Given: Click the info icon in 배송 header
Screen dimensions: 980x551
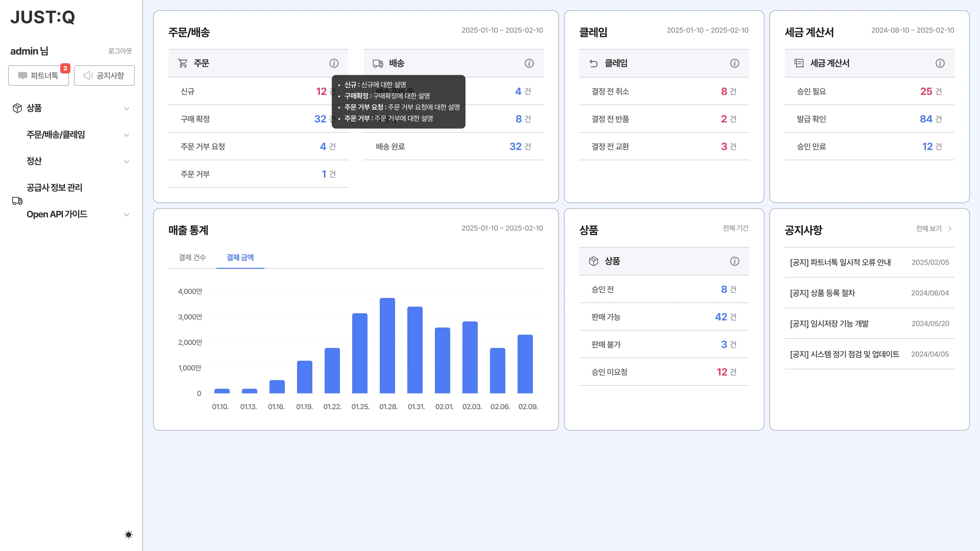Looking at the screenshot, I should (x=529, y=63).
